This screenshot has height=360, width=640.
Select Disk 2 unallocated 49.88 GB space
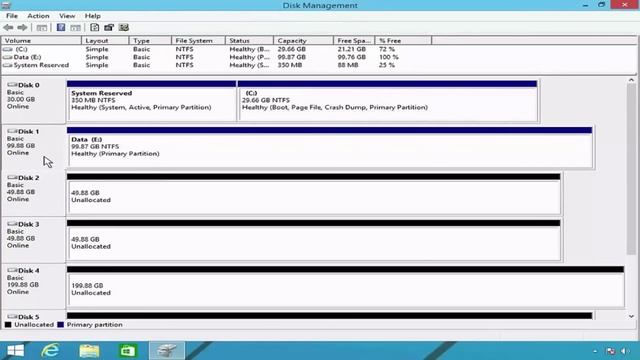click(313, 193)
